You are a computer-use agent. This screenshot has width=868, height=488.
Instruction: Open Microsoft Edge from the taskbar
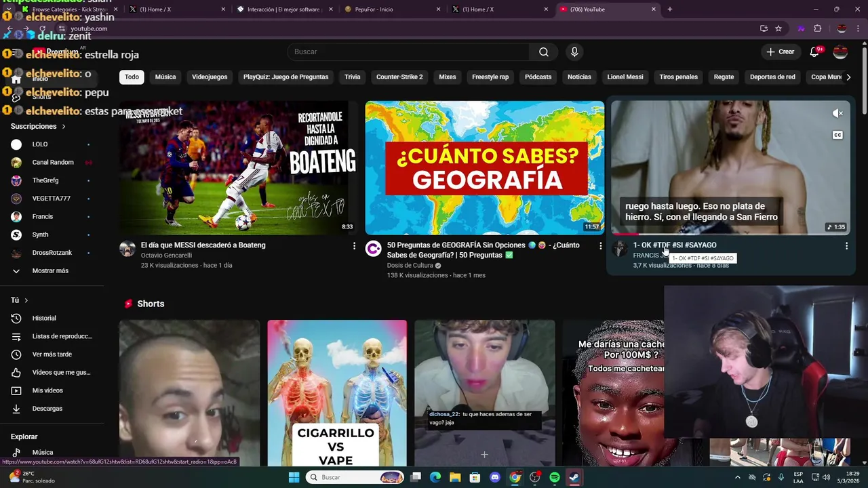click(x=435, y=477)
